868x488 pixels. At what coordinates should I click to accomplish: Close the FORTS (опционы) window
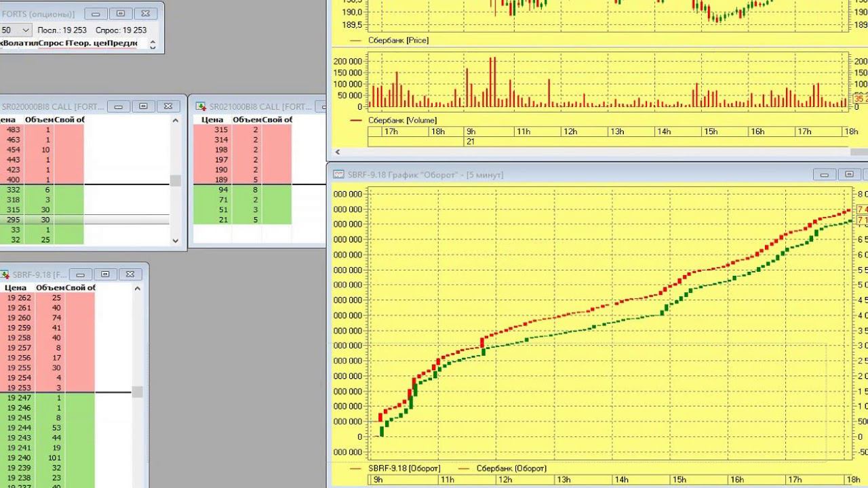coord(145,13)
